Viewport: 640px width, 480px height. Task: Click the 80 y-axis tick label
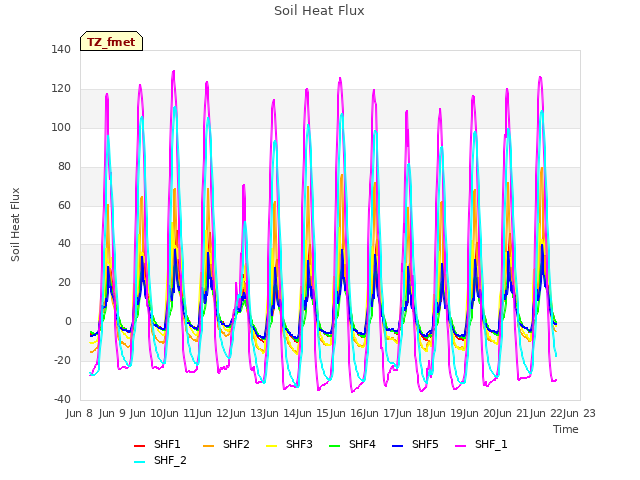pyautogui.click(x=64, y=166)
